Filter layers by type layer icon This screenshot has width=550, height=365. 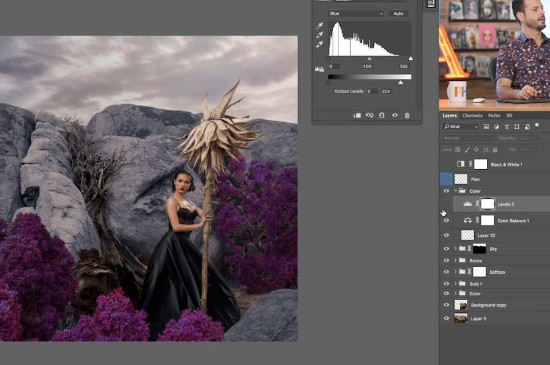pos(507,127)
